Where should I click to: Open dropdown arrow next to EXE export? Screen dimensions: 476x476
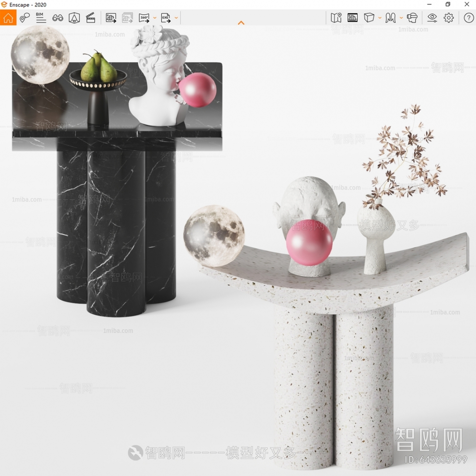pos(176,18)
